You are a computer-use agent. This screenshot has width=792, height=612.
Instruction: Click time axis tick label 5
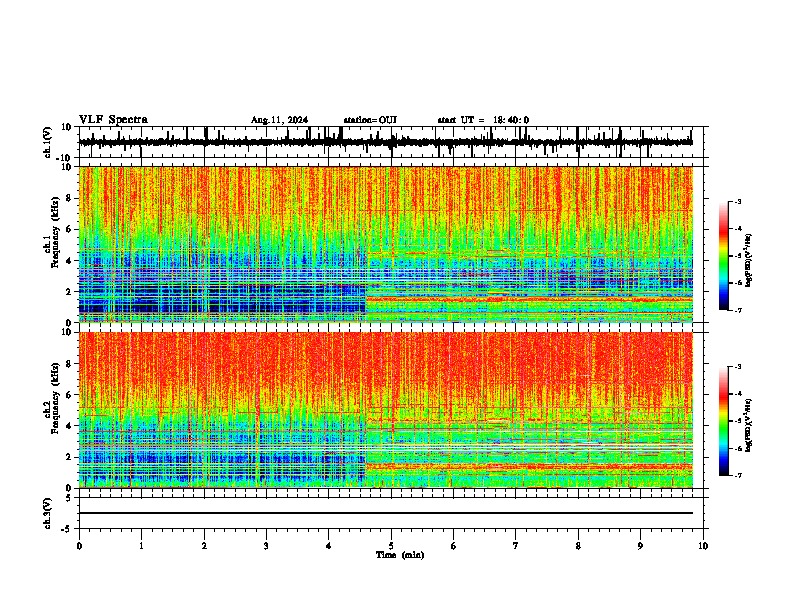[391, 546]
